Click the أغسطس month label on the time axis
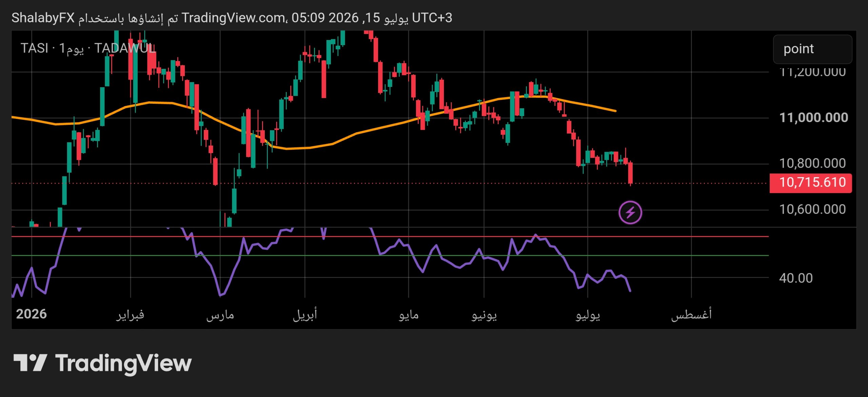 (x=691, y=314)
